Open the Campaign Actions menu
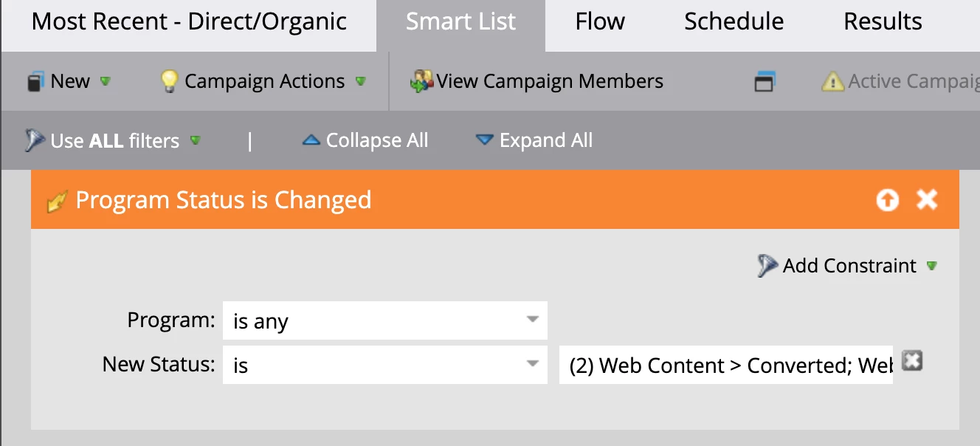 [x=264, y=81]
